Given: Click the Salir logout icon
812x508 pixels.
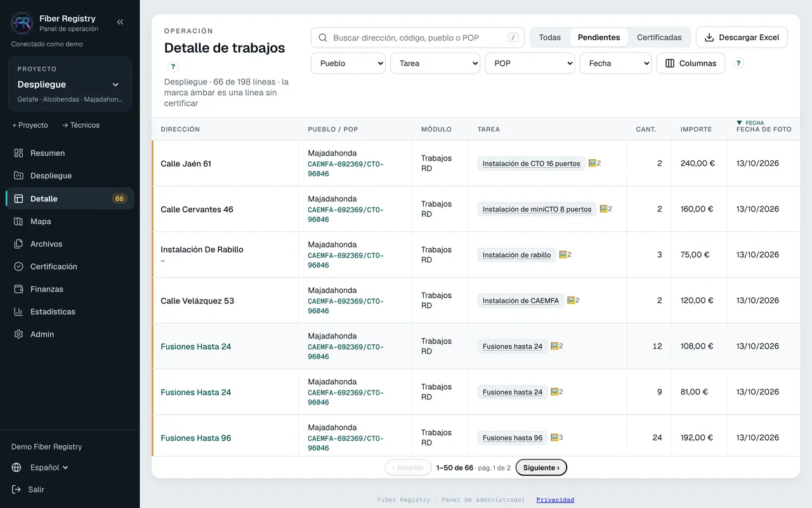Looking at the screenshot, I should (x=16, y=490).
